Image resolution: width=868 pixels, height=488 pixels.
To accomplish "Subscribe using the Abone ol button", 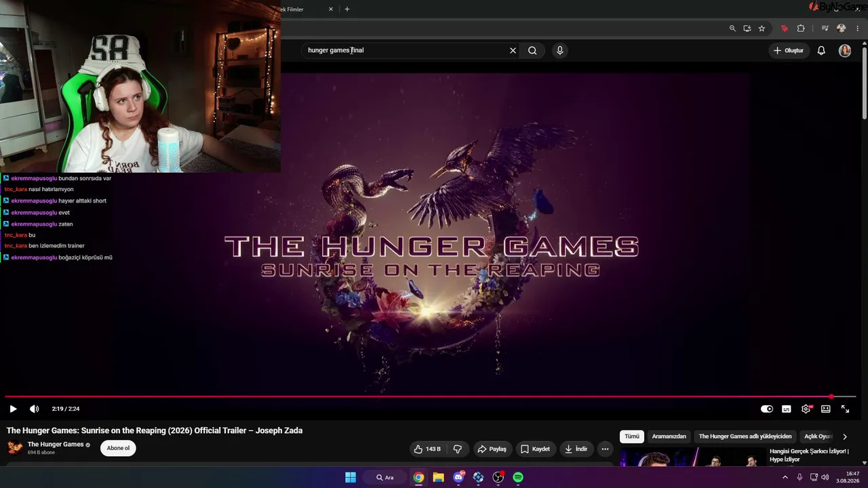I will [x=118, y=448].
